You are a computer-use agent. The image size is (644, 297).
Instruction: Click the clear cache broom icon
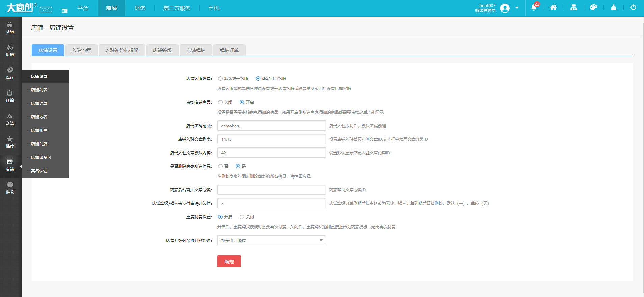613,8
